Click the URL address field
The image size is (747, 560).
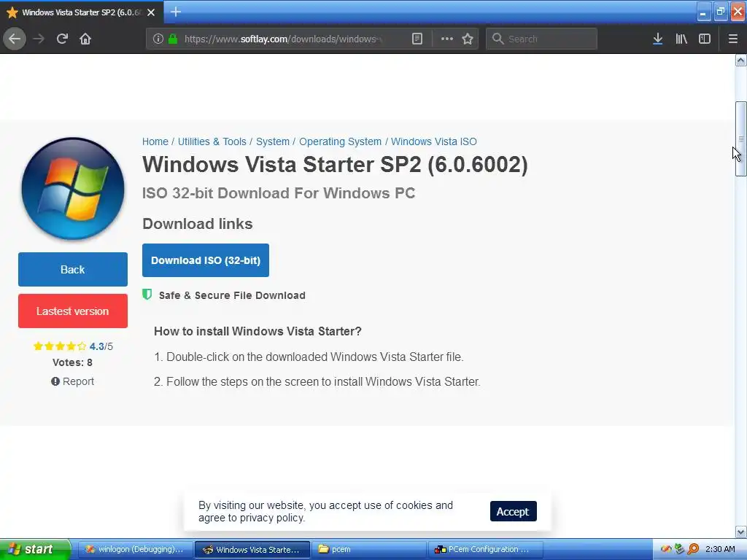pos(283,39)
